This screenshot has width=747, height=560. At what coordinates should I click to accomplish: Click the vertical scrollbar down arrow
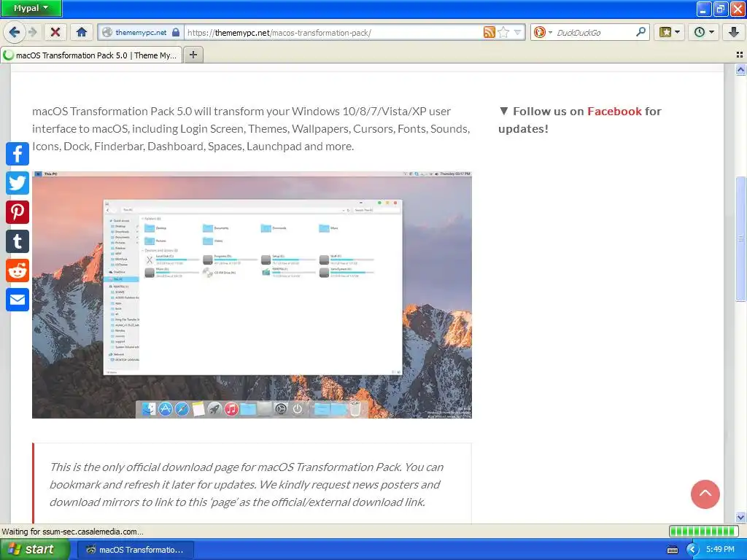point(740,517)
